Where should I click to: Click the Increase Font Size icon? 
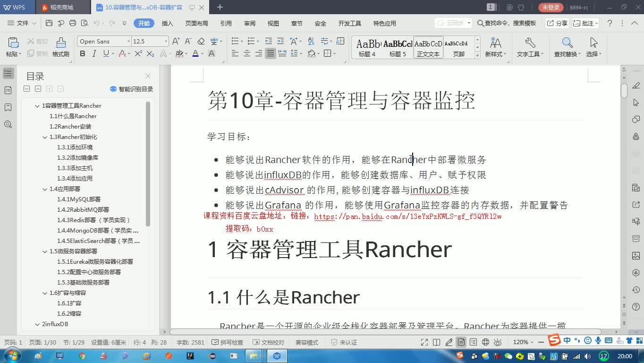[176, 41]
